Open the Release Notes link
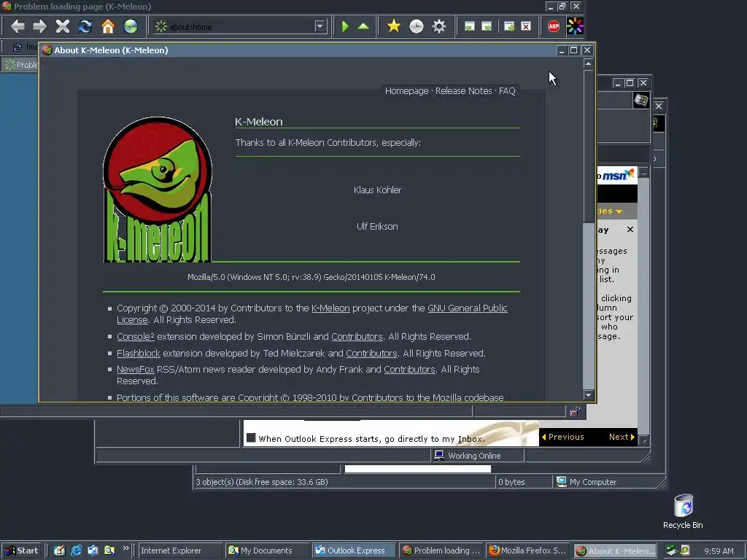 (x=463, y=91)
